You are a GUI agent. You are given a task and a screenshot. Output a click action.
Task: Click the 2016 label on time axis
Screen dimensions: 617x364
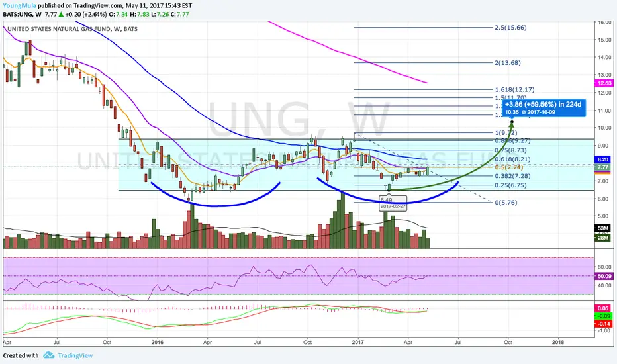click(157, 342)
